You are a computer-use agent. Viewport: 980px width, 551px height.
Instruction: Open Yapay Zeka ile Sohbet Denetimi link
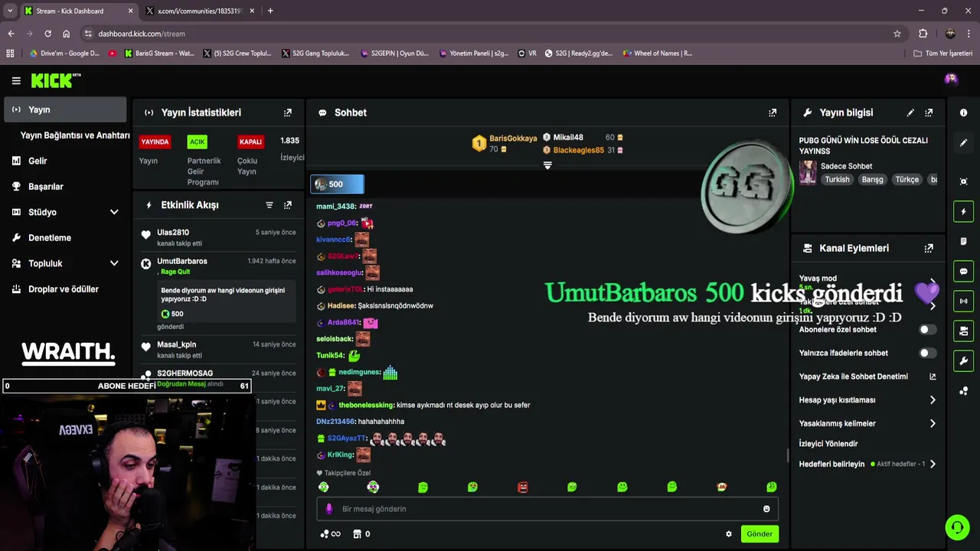[867, 377]
